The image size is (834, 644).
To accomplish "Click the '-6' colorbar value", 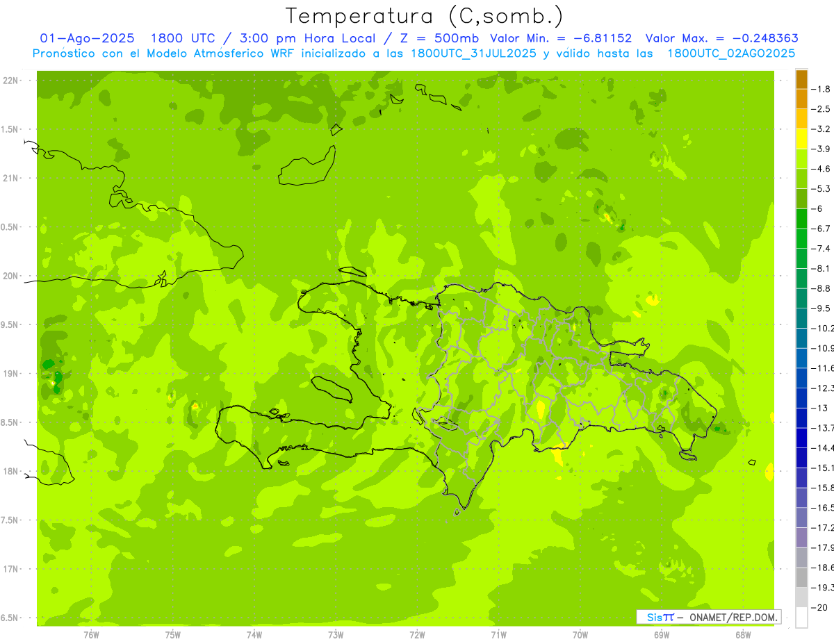I will pyautogui.click(x=817, y=208).
